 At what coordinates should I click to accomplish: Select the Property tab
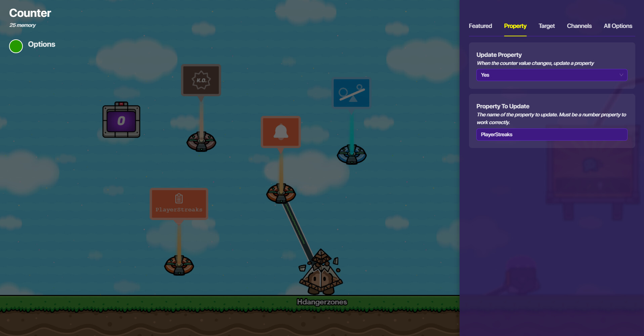pyautogui.click(x=515, y=26)
